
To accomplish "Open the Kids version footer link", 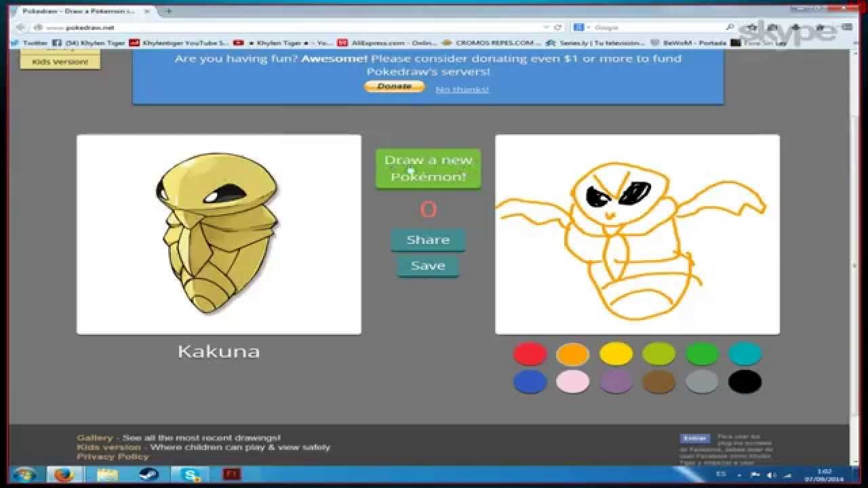I will (108, 447).
